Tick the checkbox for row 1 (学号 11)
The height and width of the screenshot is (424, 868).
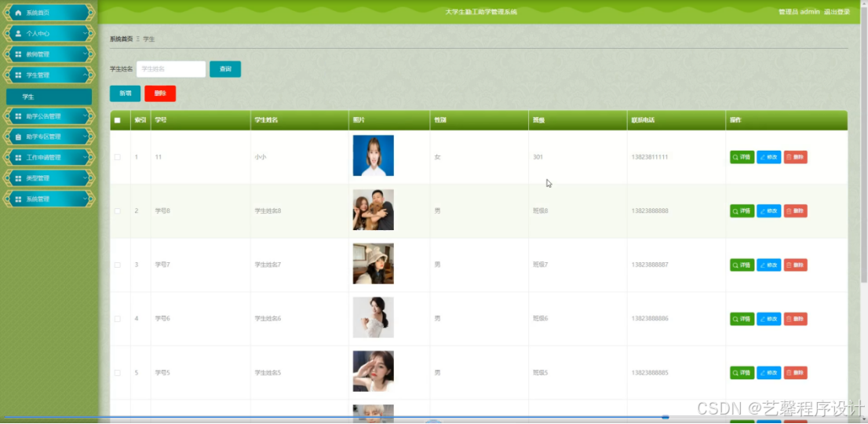tap(118, 157)
